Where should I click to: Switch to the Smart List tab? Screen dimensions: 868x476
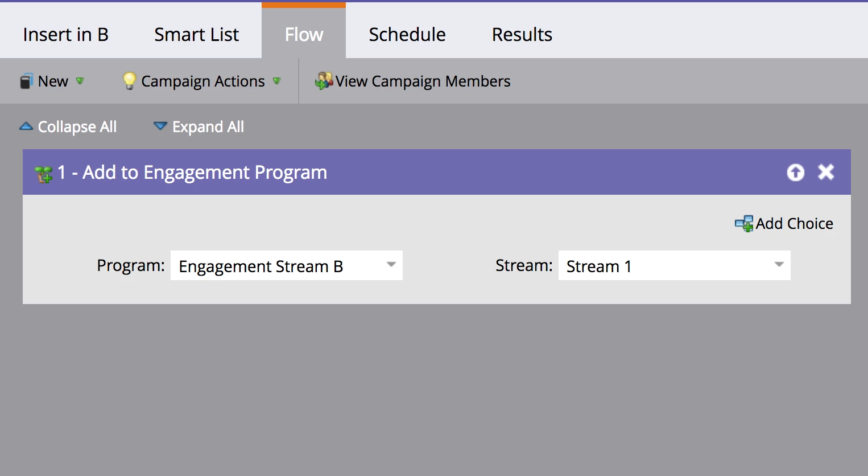click(x=196, y=35)
